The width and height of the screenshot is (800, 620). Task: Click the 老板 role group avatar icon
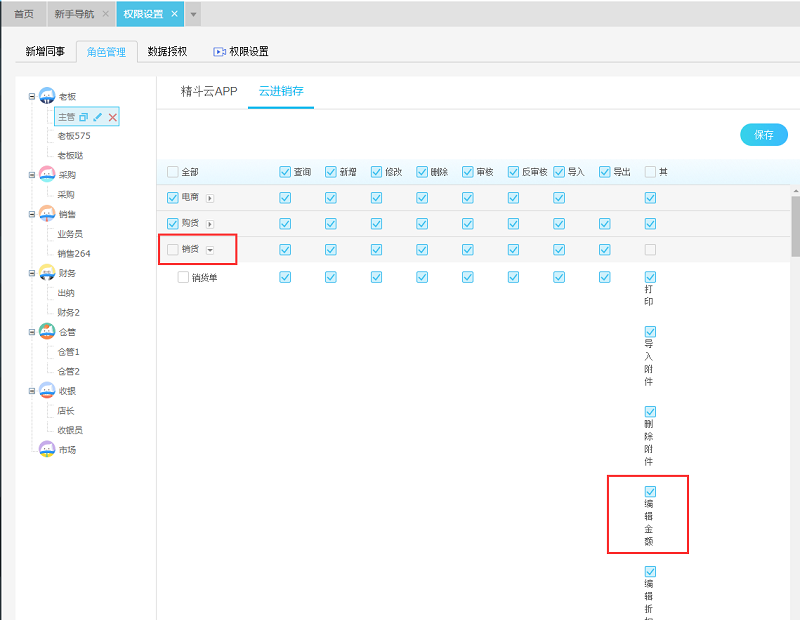click(x=47, y=96)
